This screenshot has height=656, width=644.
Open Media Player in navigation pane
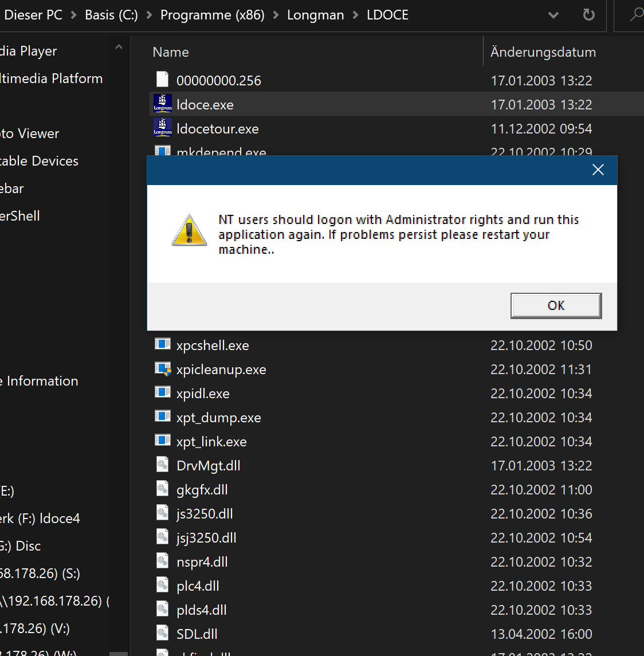[x=28, y=51]
